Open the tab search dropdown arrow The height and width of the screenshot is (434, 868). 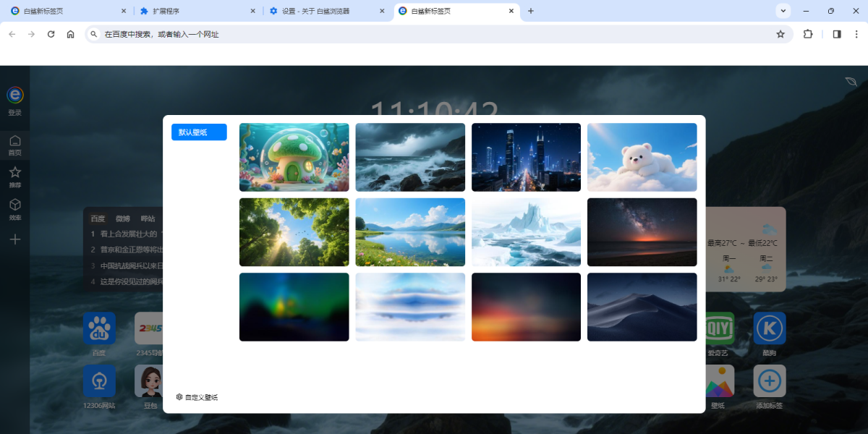click(783, 11)
